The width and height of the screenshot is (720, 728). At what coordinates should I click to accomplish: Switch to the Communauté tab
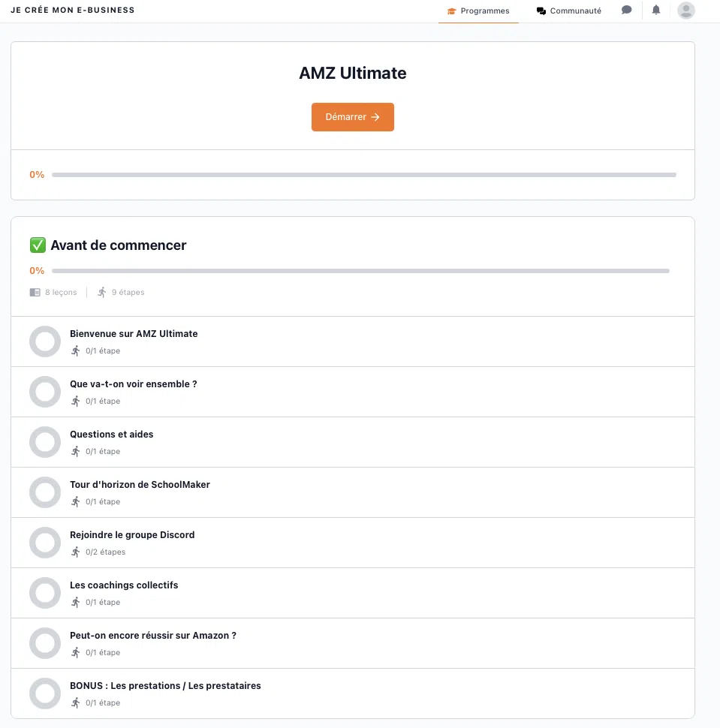(x=568, y=11)
